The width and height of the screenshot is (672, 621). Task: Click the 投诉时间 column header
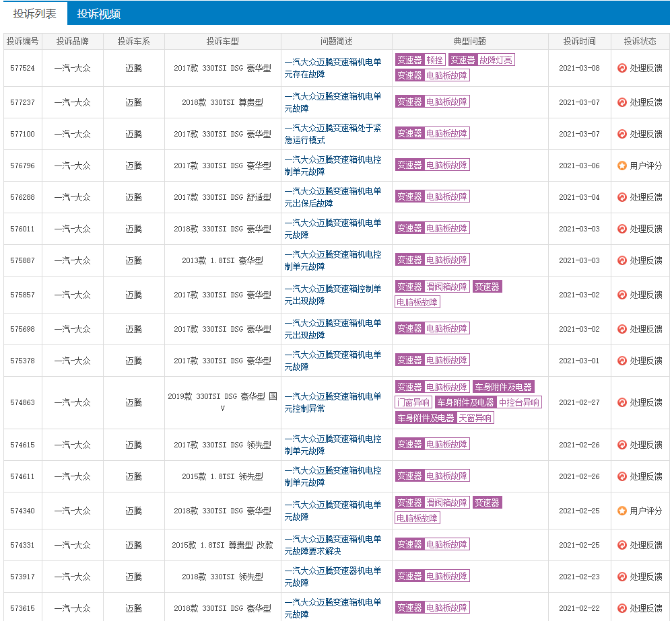(x=579, y=41)
